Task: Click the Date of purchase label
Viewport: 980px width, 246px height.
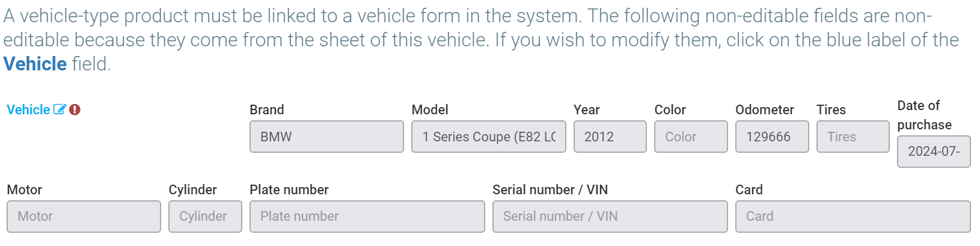Action: (924, 115)
